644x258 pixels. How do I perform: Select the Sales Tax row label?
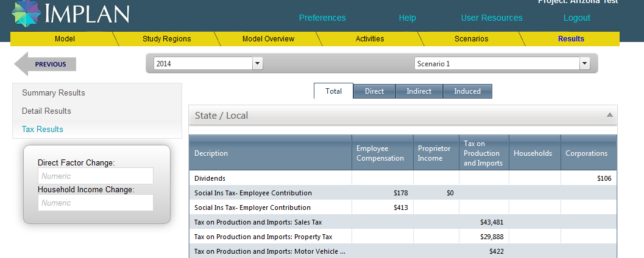tap(258, 222)
